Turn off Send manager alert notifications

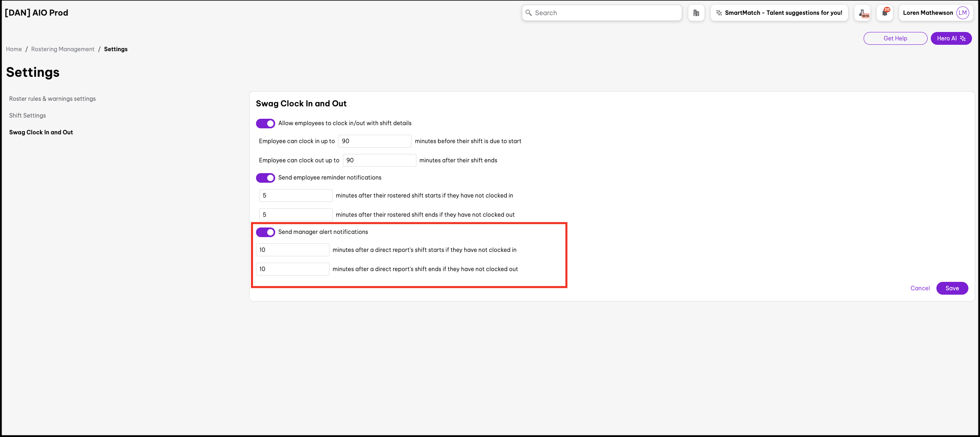click(265, 232)
